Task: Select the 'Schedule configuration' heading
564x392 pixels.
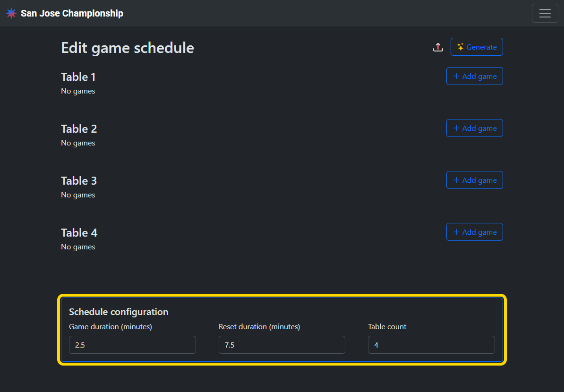Action: [119, 312]
